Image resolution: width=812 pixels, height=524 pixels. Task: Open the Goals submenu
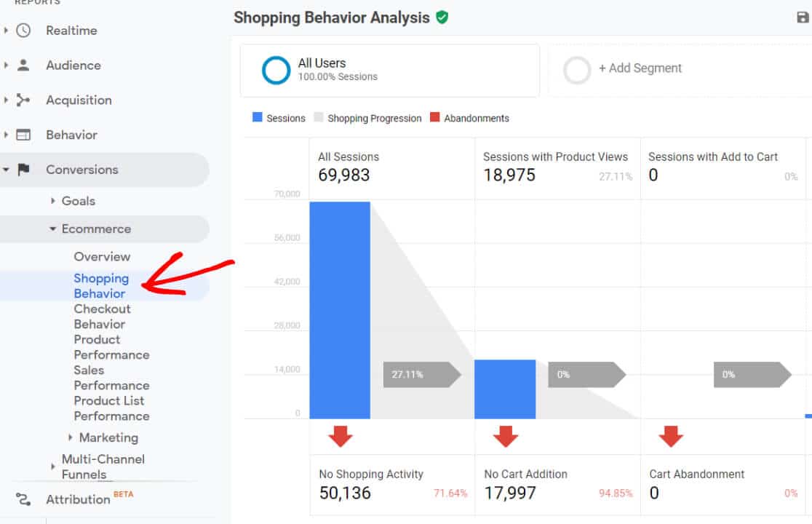click(x=78, y=200)
